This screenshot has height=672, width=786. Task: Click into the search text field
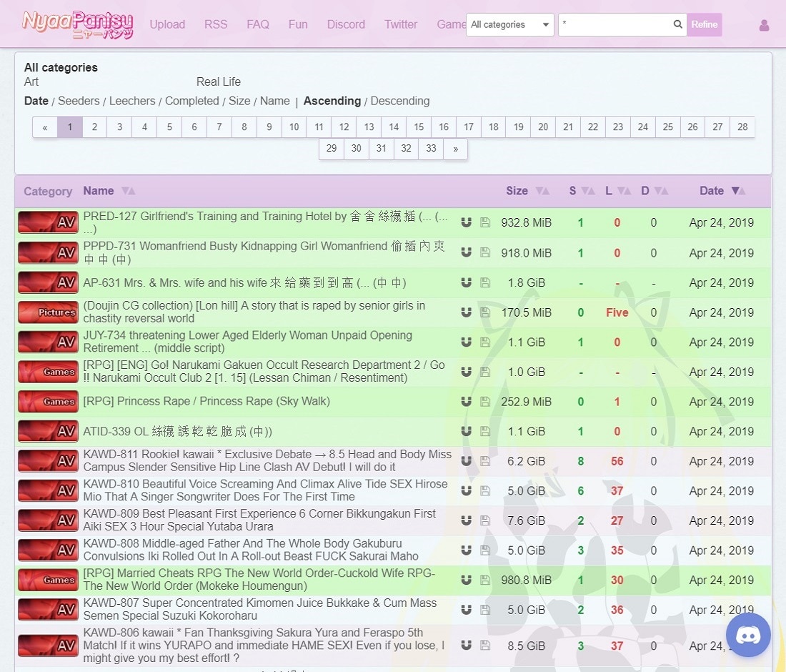pyautogui.click(x=615, y=24)
